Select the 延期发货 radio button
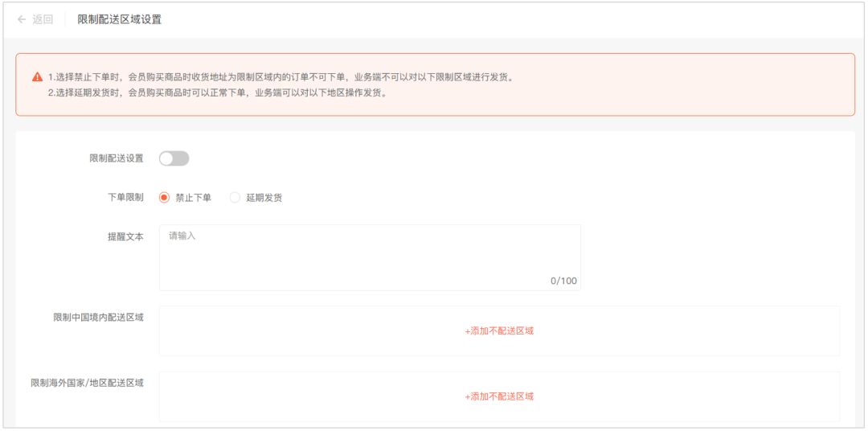Image resolution: width=868 pixels, height=431 pixels. [235, 198]
